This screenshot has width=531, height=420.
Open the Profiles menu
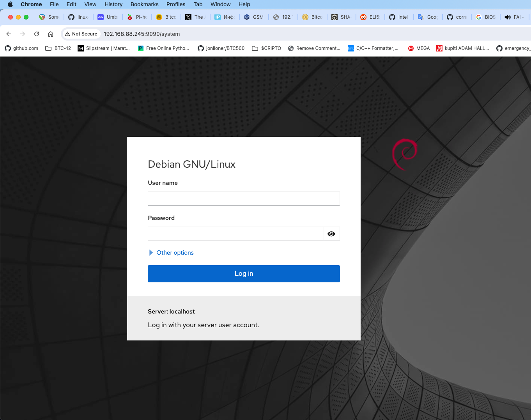(x=176, y=4)
